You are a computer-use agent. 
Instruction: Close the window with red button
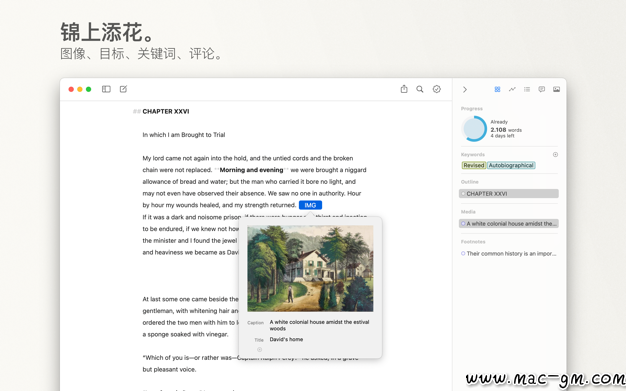pos(71,89)
